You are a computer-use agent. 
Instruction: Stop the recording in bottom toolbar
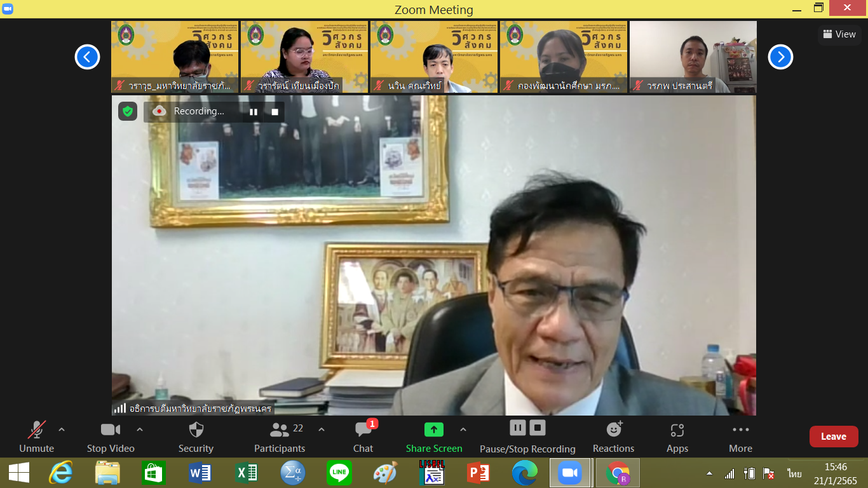click(538, 428)
